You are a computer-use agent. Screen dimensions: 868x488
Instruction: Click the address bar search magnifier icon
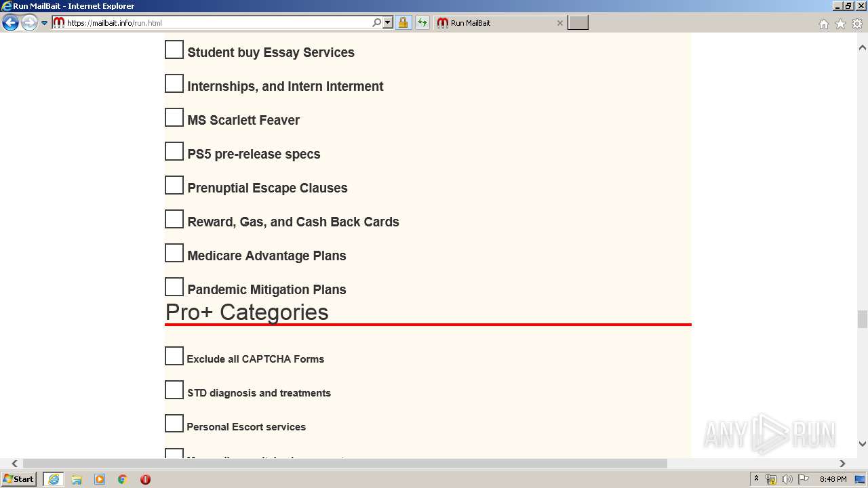[377, 23]
